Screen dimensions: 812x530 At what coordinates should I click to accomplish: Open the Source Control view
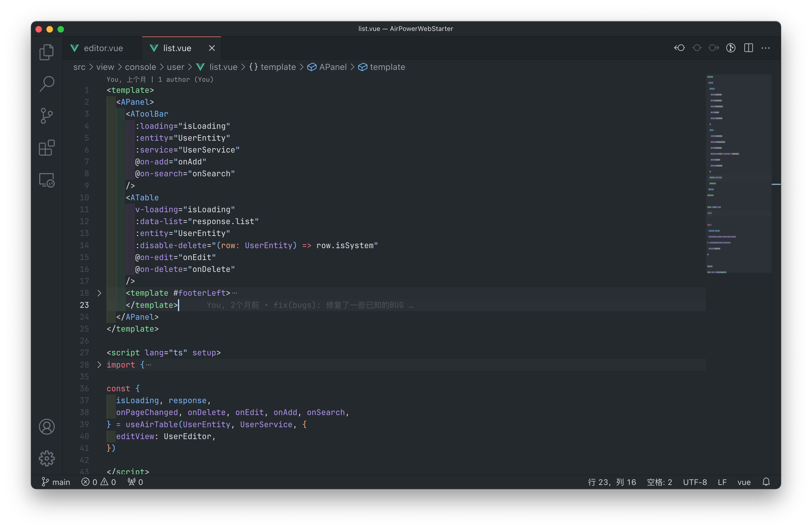coord(47,116)
